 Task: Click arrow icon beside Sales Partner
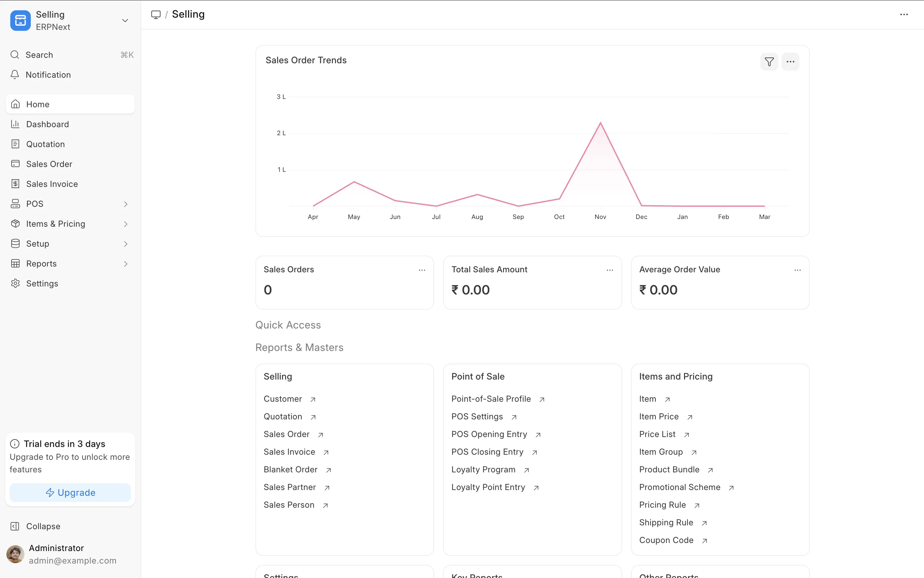coord(327,487)
